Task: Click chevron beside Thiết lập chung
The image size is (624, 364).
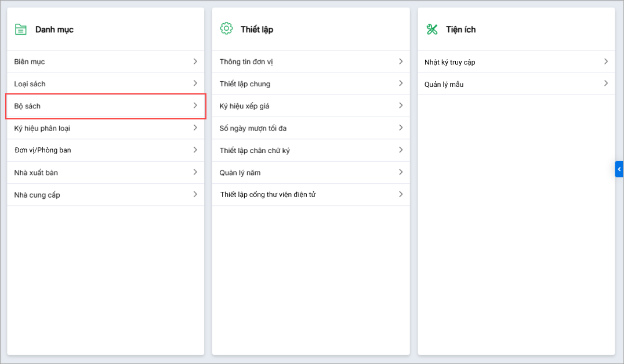Action: click(x=401, y=83)
